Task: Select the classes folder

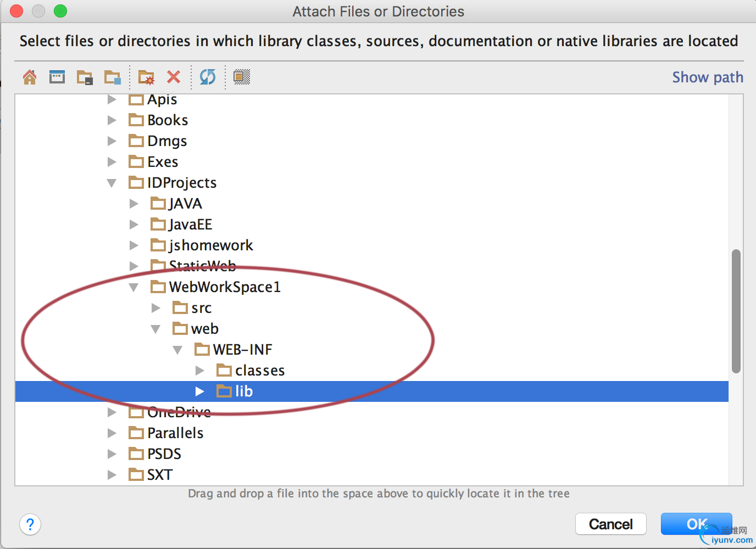Action: pyautogui.click(x=259, y=371)
